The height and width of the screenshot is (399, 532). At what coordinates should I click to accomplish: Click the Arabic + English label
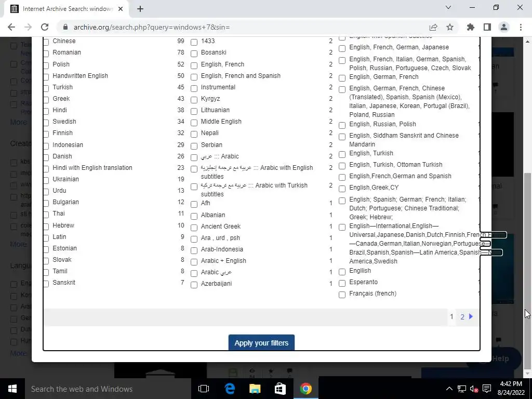(223, 261)
